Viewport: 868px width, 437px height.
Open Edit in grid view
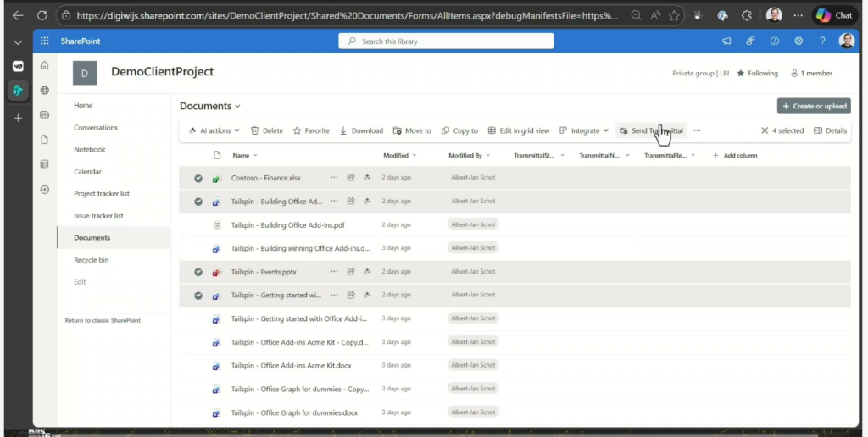(519, 130)
